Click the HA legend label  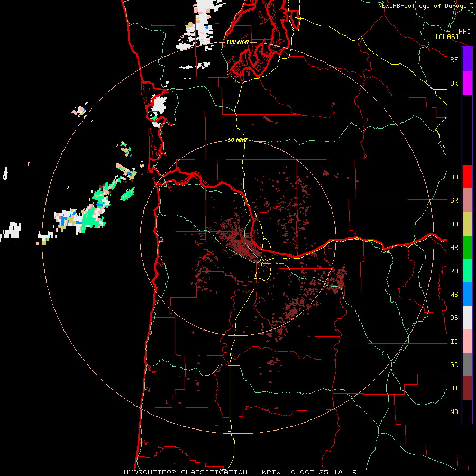pos(454,177)
